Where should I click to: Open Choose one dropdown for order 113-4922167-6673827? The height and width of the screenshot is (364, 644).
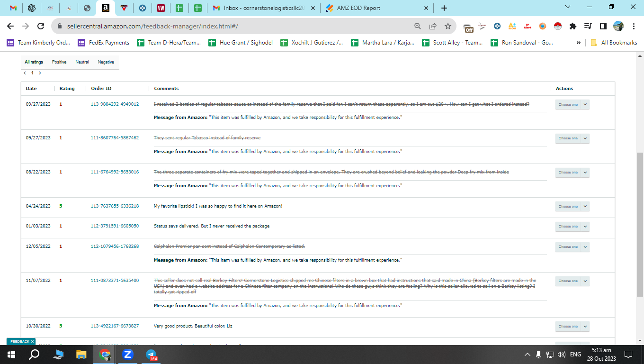click(572, 327)
